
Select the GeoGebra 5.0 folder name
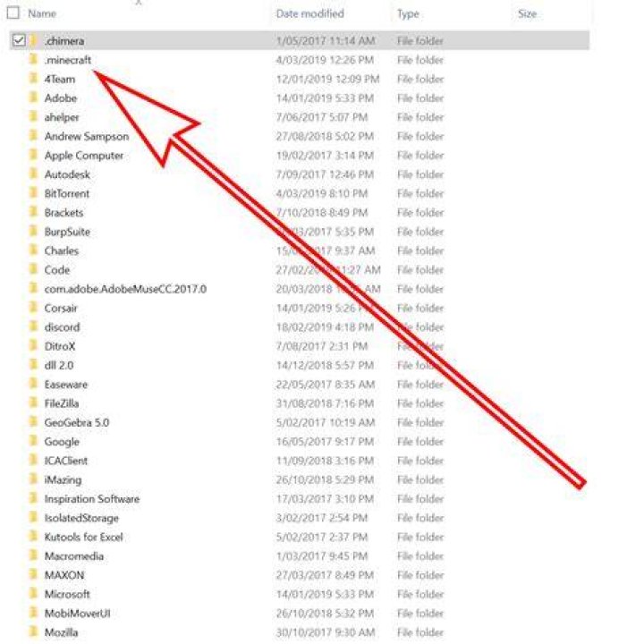pos(77,422)
